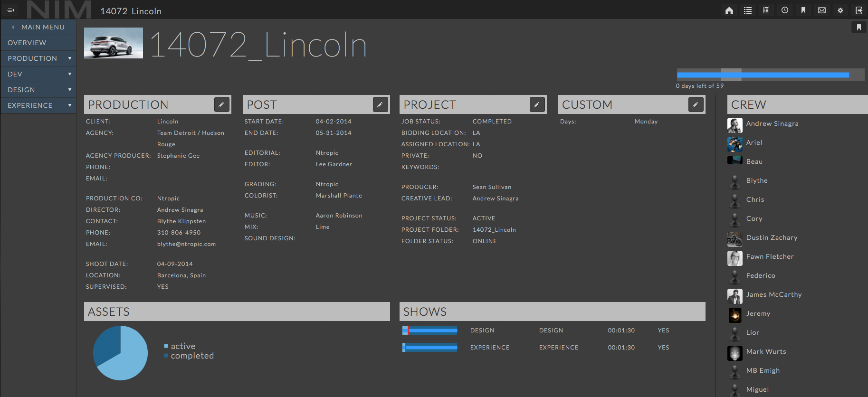
Task: Click Blythe's silhouette avatar
Action: click(735, 182)
